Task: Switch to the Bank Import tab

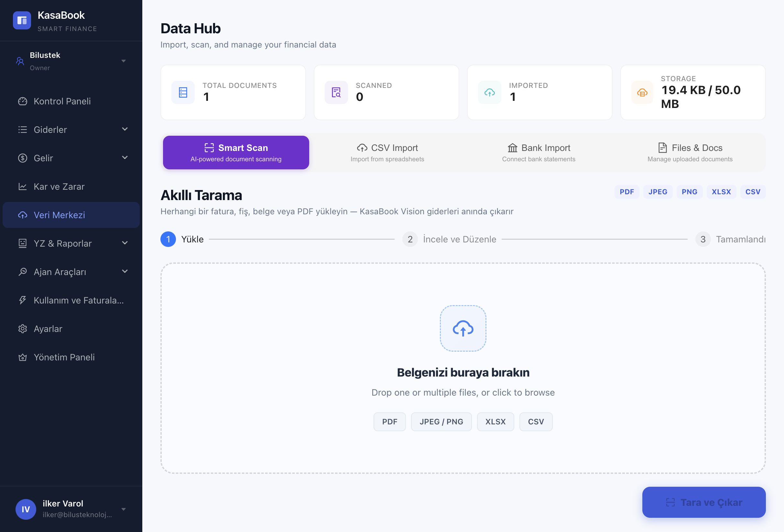Action: (539, 153)
